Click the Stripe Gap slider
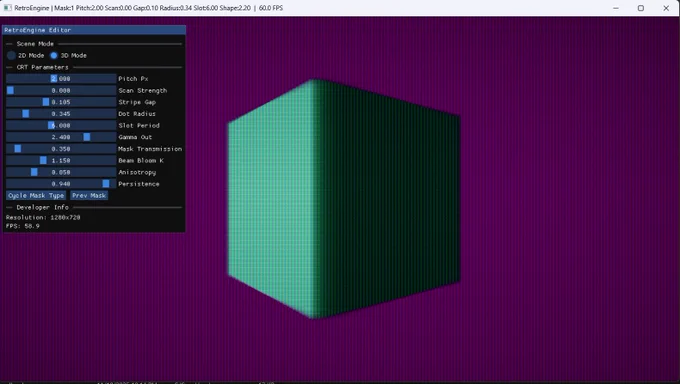Screen dimensions: 680x384 click(x=61, y=102)
